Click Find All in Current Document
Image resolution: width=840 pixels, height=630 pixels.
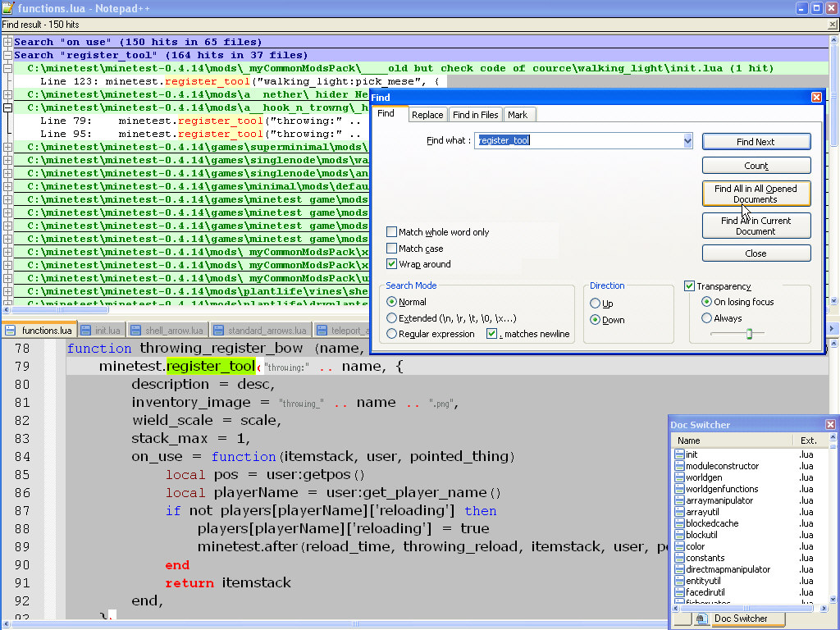click(x=756, y=226)
